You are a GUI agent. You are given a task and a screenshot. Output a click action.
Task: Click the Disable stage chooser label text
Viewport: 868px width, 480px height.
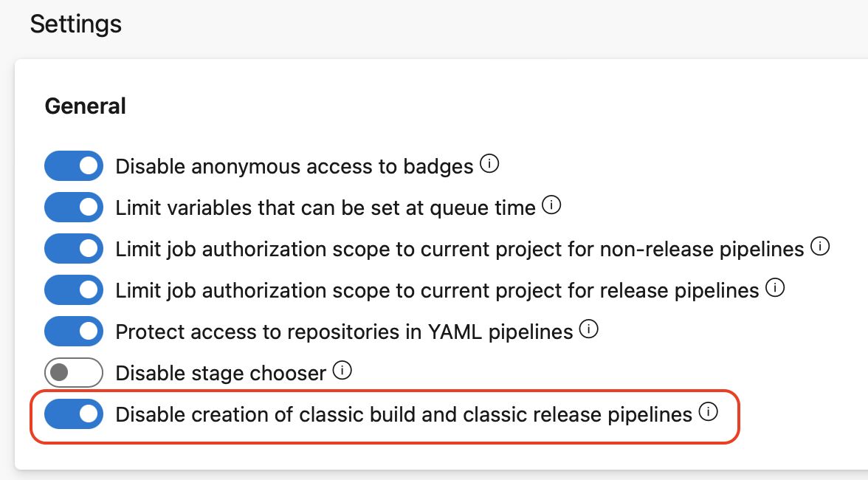point(221,373)
